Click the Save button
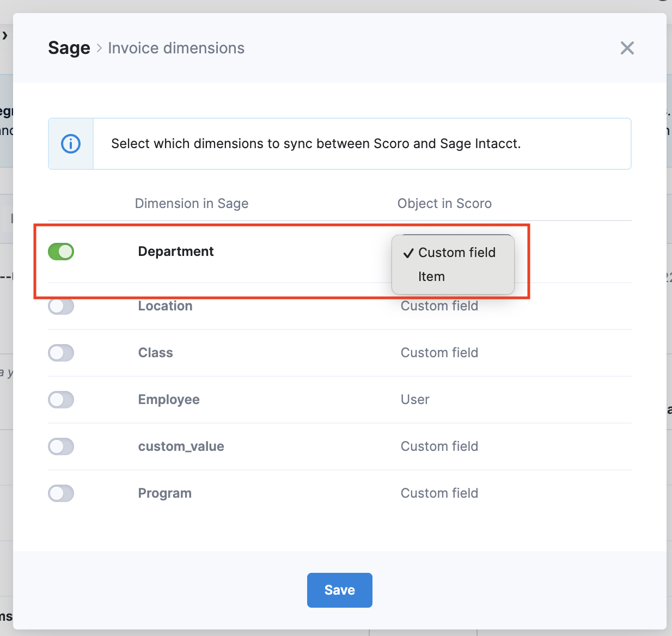 click(x=340, y=590)
